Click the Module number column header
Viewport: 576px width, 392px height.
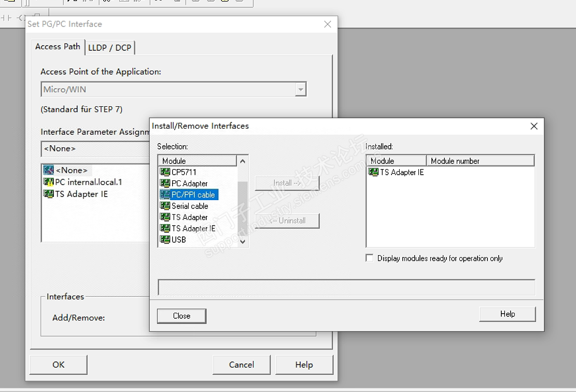point(480,161)
